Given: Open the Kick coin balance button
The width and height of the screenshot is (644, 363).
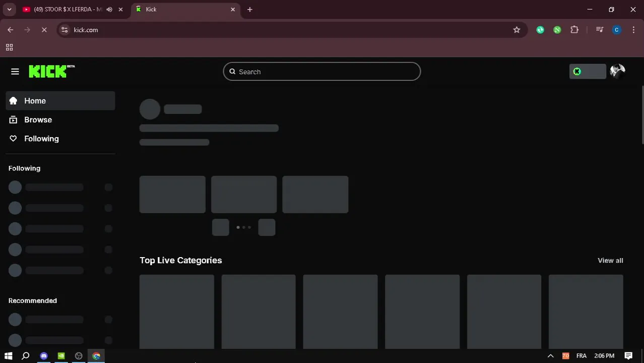Looking at the screenshot, I should pos(588,72).
